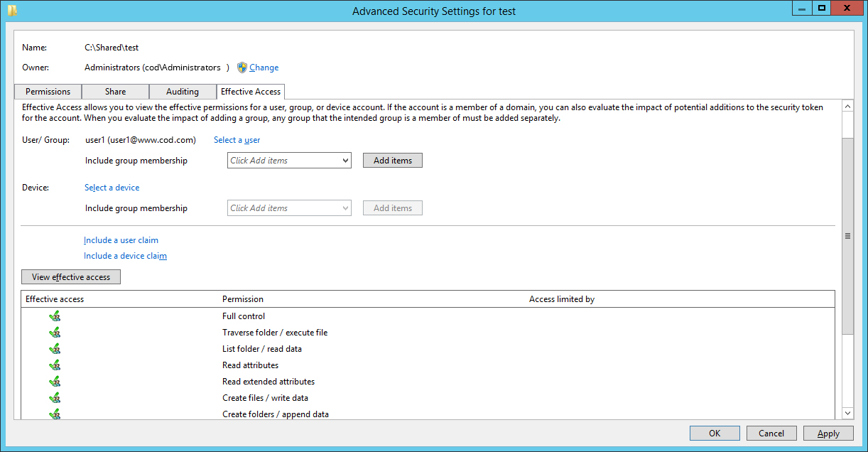868x452 pixels.
Task: Switch to the Share tab
Action: 115,92
